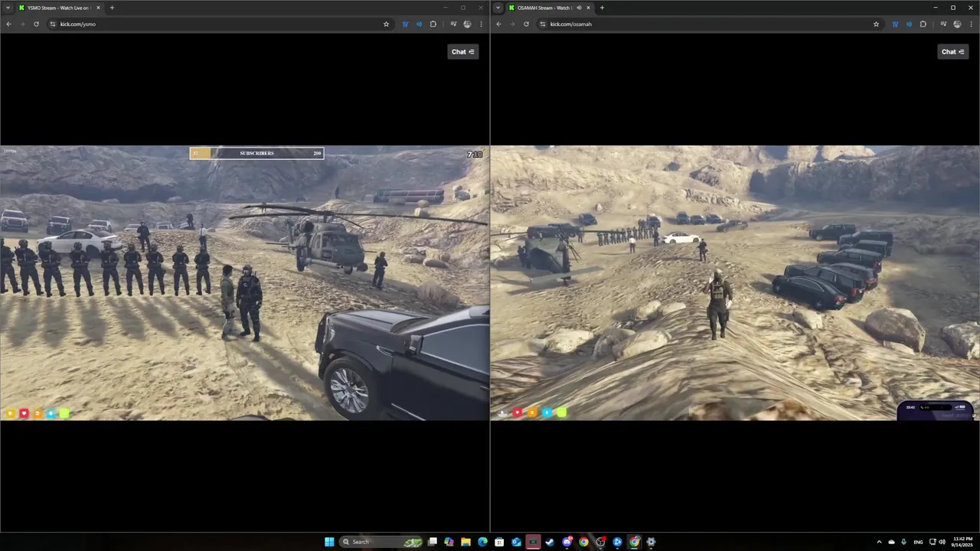Open Discord from taskbar
Viewport: 980px width, 551px height.
tap(567, 542)
